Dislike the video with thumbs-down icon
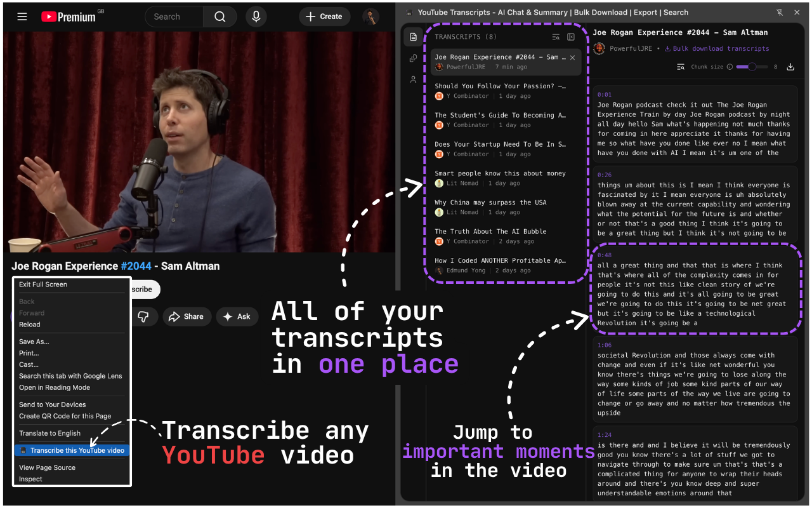812x508 pixels. point(143,316)
